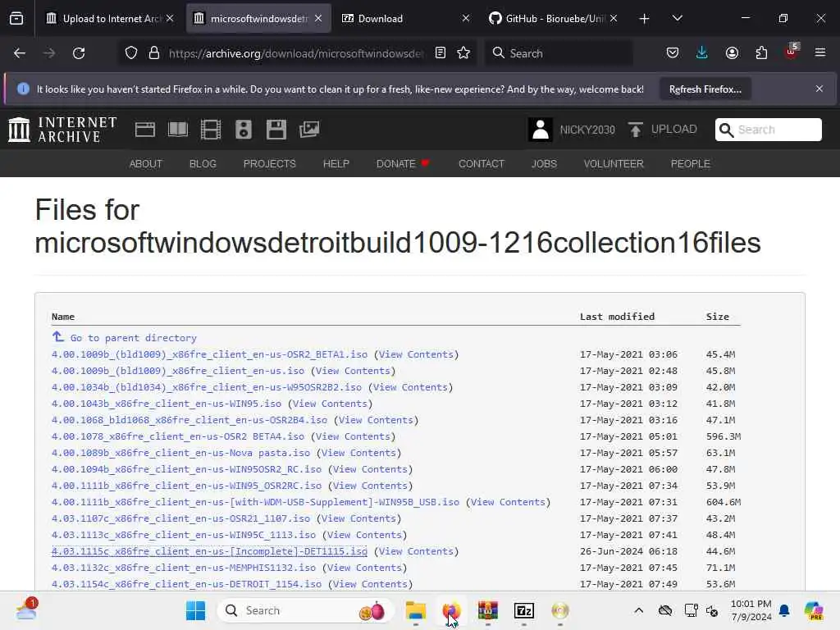
Task: Open Firefox View at the tab strip start
Action: (x=16, y=19)
